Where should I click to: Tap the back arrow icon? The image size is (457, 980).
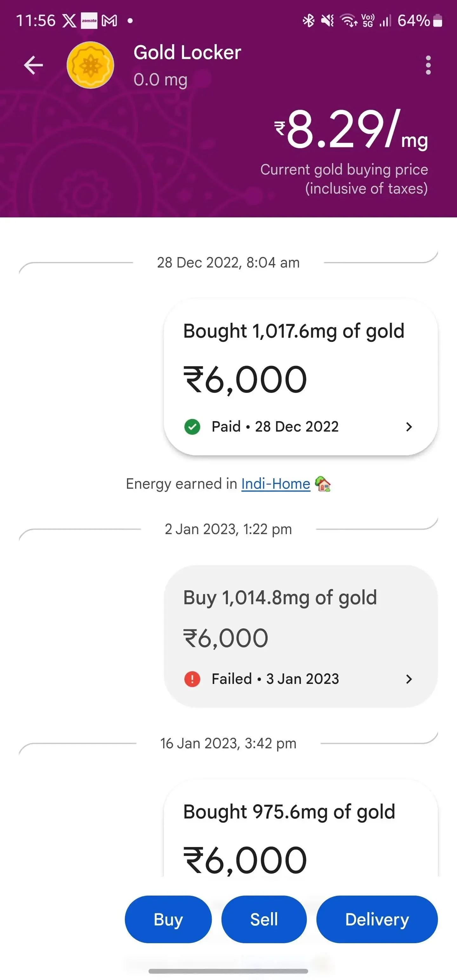tap(34, 65)
